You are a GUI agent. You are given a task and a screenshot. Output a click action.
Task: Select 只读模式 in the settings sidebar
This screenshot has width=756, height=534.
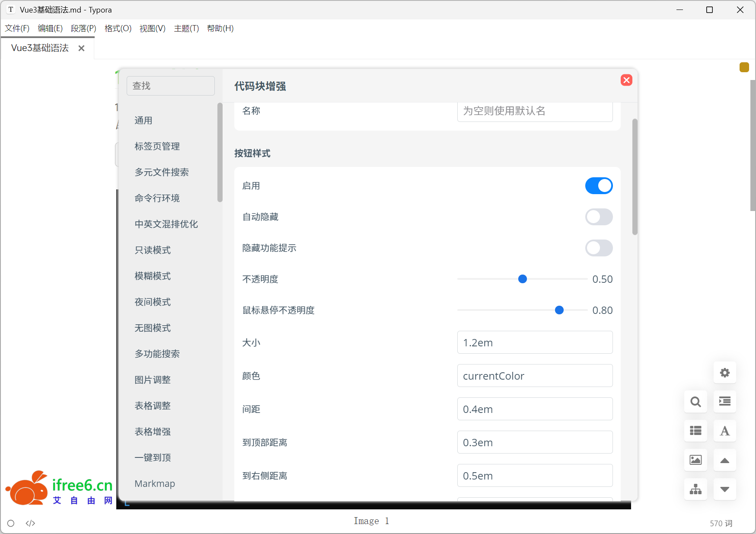point(153,250)
